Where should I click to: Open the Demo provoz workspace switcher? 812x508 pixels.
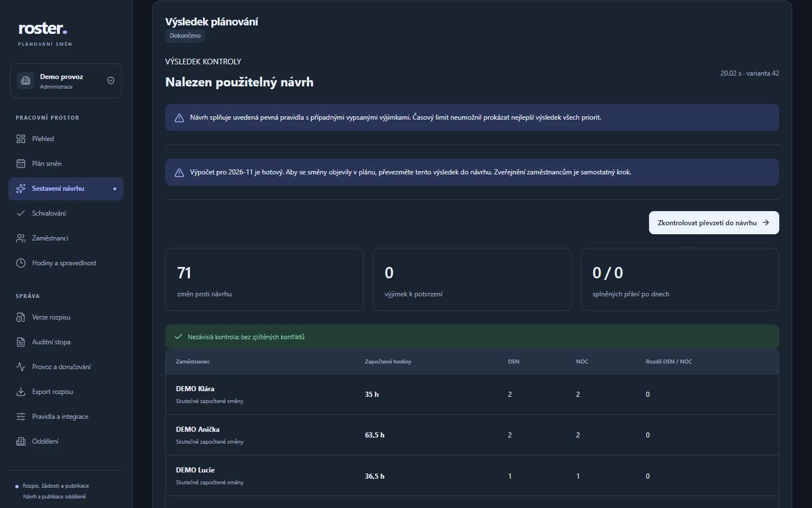pyautogui.click(x=66, y=81)
